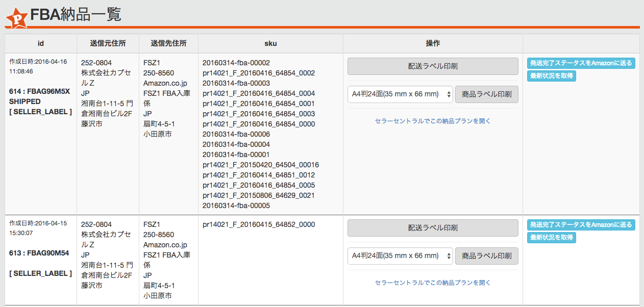Screen dimensions: 644x307
Task: Click SKU pr14021_F_20160415_64852_0000
Action: coord(259,224)
